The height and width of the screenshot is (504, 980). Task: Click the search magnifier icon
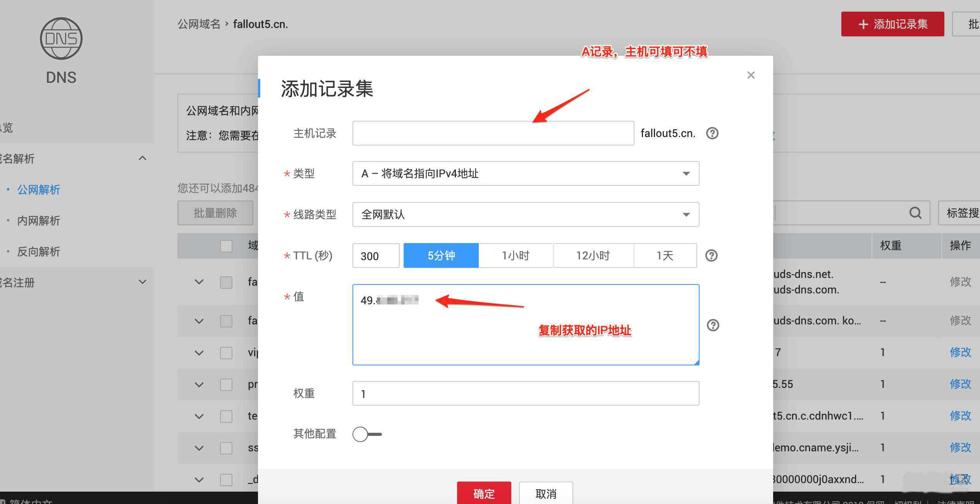pos(915,213)
